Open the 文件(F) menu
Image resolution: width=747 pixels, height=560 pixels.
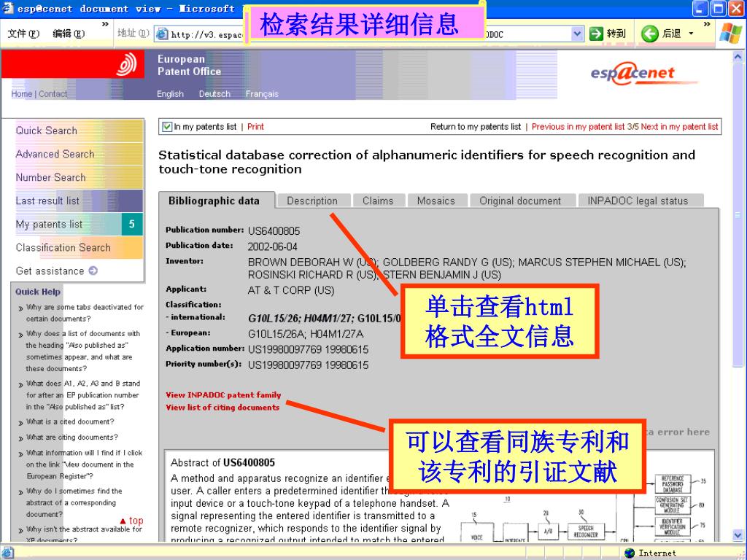pos(23,34)
